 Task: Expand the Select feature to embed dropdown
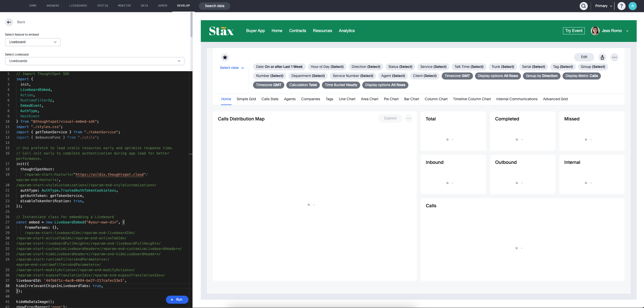click(33, 42)
